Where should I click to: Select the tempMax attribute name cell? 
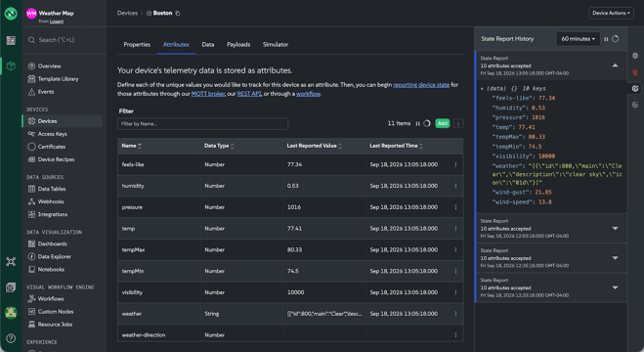pos(159,250)
